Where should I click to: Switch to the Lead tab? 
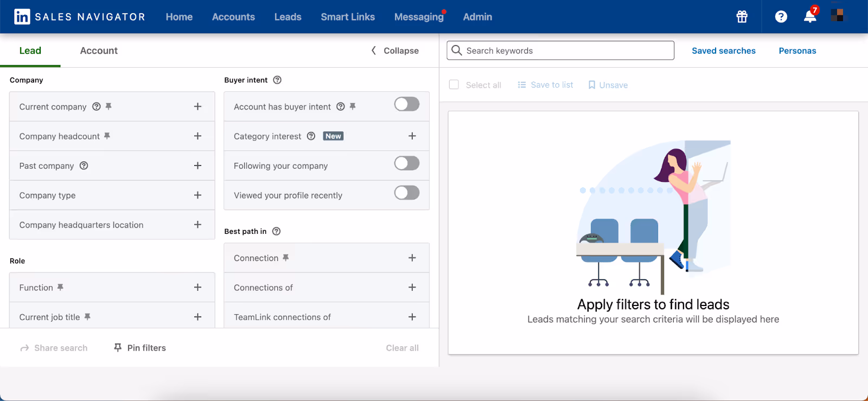30,50
